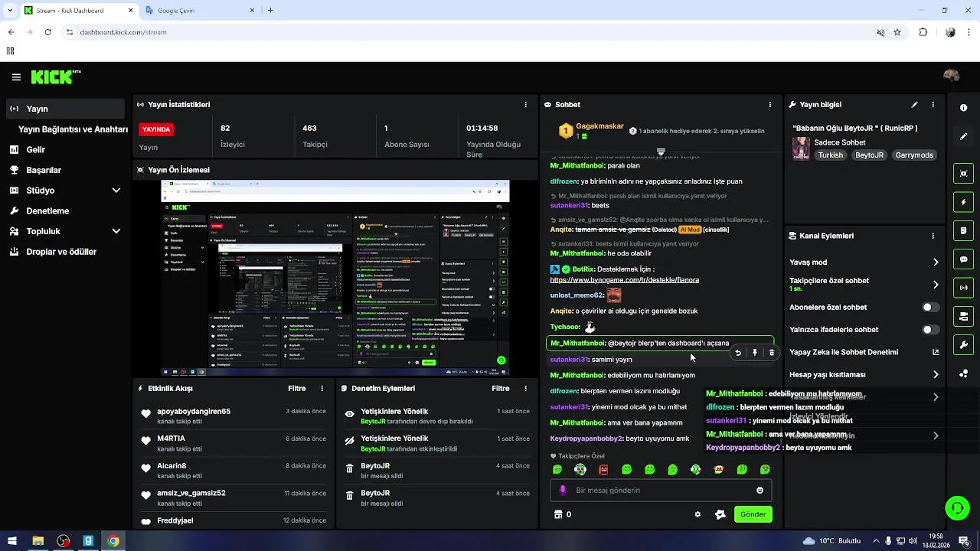Open the hamburger navigation menu
This screenshot has height=551, width=980.
coord(16,77)
